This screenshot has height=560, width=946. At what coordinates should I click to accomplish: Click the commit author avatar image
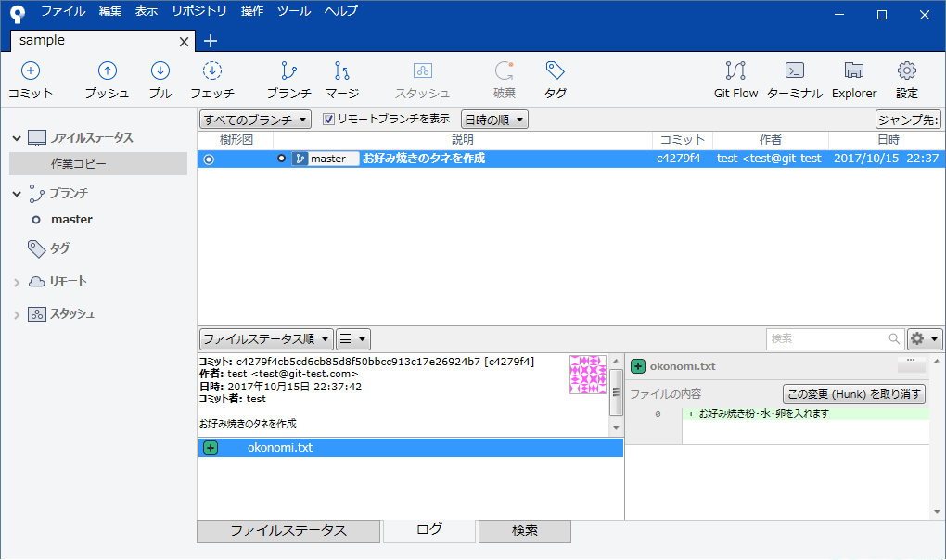click(588, 375)
